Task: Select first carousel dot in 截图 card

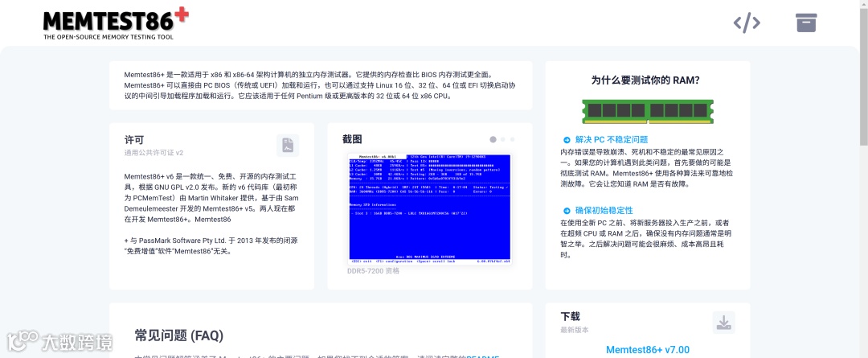Action: [x=493, y=139]
